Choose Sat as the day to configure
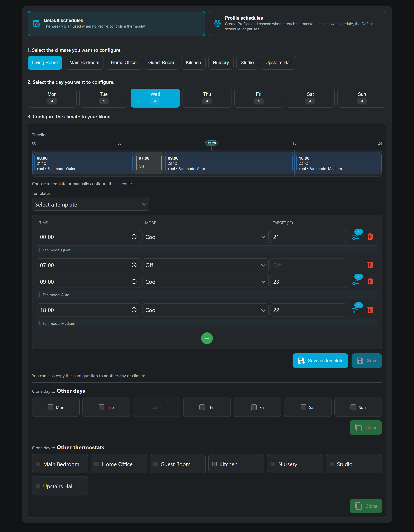This screenshot has height=532, width=414. (310, 98)
